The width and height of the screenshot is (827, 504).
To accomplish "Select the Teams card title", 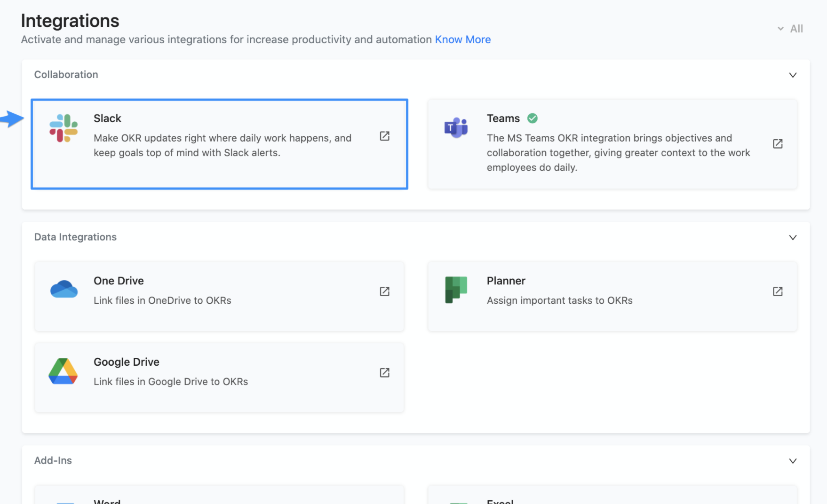I will tap(503, 118).
